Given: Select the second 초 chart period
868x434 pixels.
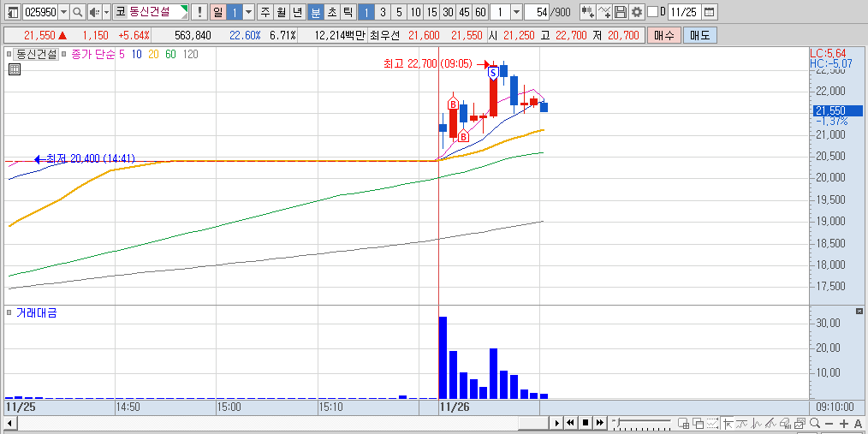Looking at the screenshot, I should [331, 12].
